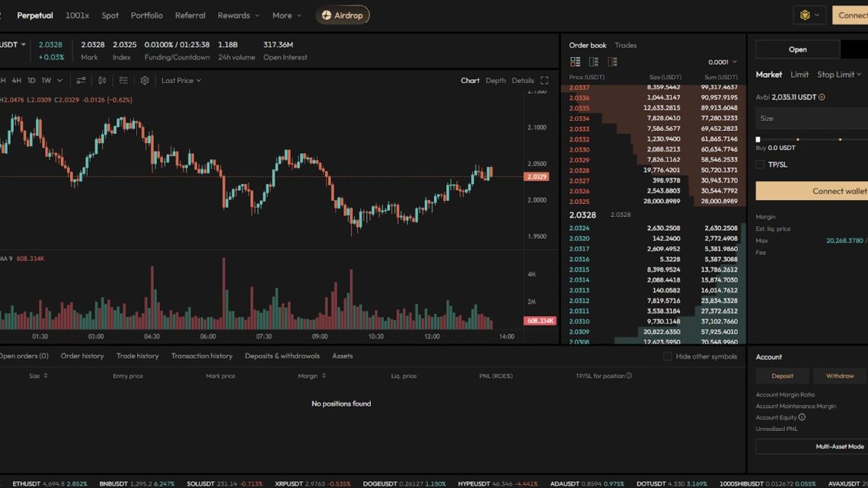
Task: Click the Size input field
Action: pyautogui.click(x=810, y=118)
